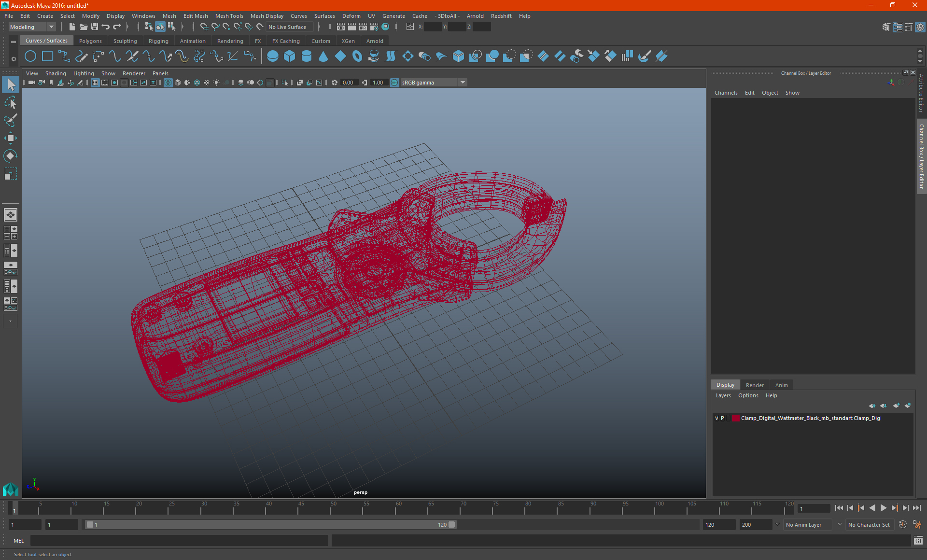Open the Modeling menu set dropdown
Screen dimensions: 927x560
click(51, 27)
